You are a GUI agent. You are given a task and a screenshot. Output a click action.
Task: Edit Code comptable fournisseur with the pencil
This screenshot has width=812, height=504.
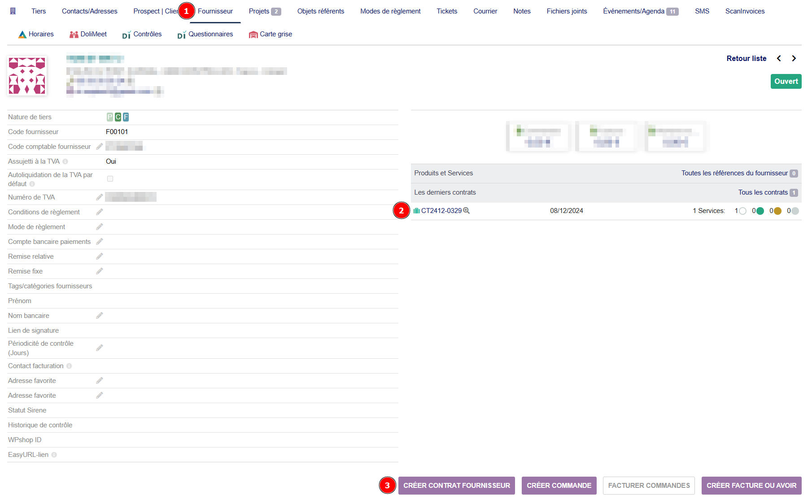(100, 147)
